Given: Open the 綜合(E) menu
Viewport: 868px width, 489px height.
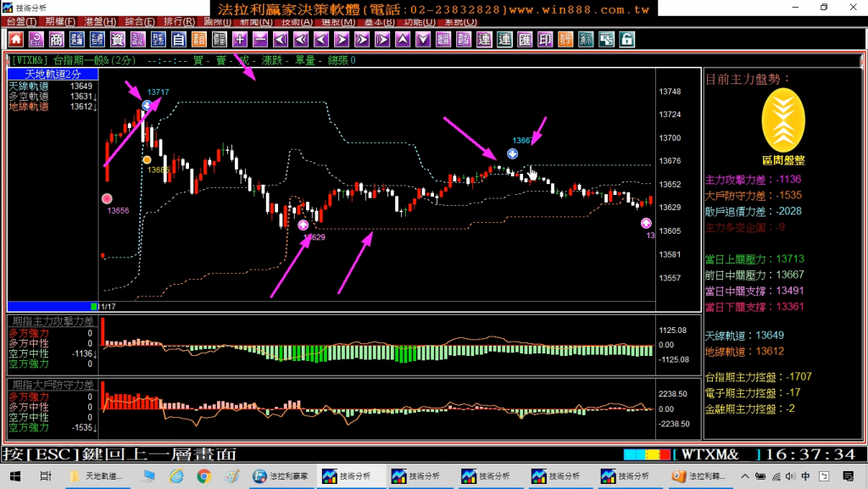Looking at the screenshot, I should 140,21.
